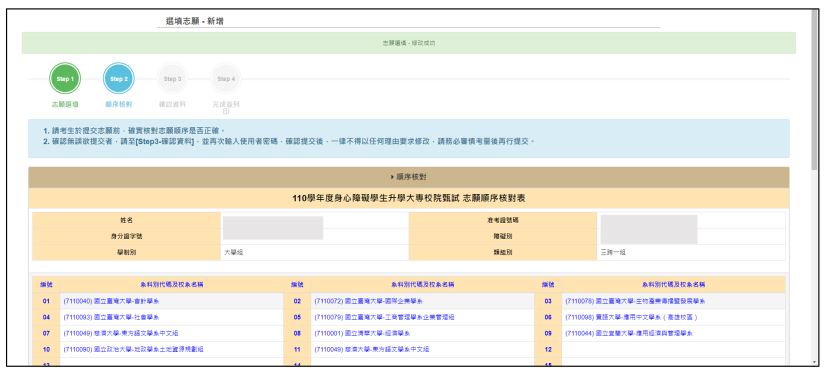Click the 志願選填 label under Step 1
831x376 pixels.
65,104
